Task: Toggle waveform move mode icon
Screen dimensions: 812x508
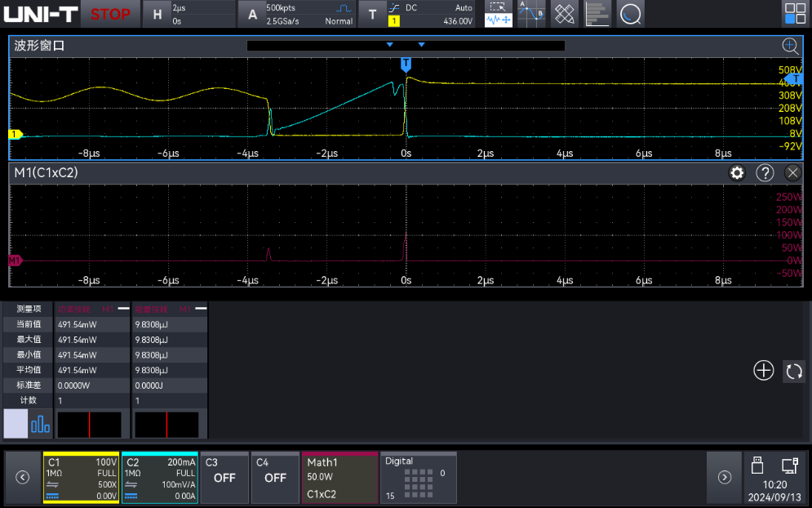Action: coord(498,20)
